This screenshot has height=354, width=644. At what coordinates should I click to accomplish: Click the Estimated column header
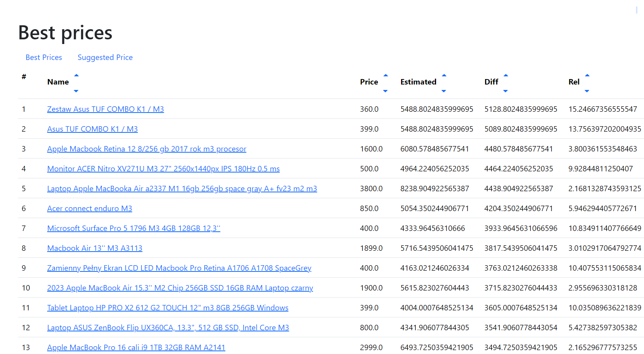point(419,82)
